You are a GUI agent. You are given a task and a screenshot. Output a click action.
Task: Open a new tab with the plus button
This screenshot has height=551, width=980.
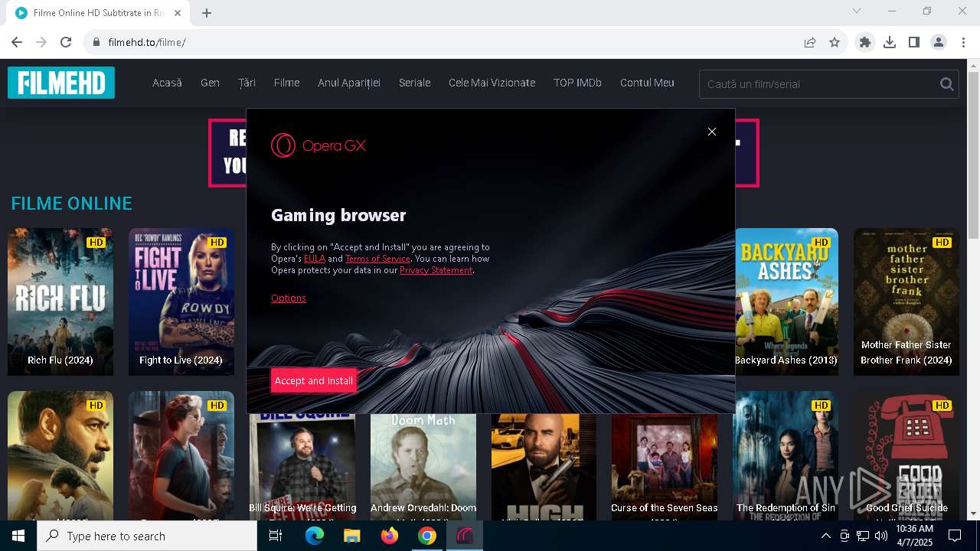click(206, 12)
